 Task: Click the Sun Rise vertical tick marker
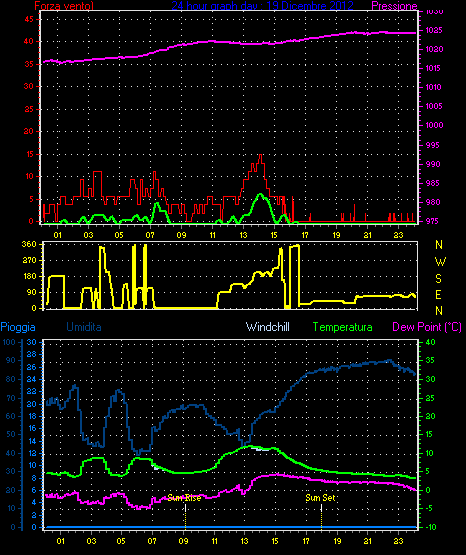click(x=185, y=517)
